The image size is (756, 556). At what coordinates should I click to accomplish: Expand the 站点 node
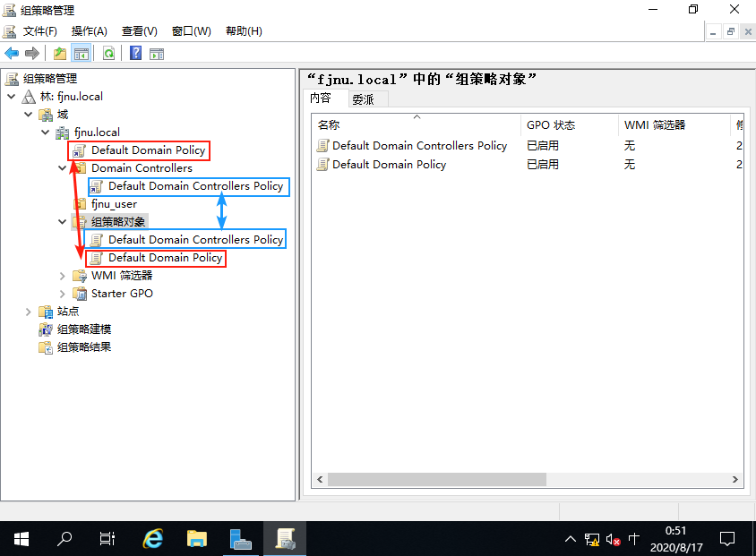coord(29,312)
